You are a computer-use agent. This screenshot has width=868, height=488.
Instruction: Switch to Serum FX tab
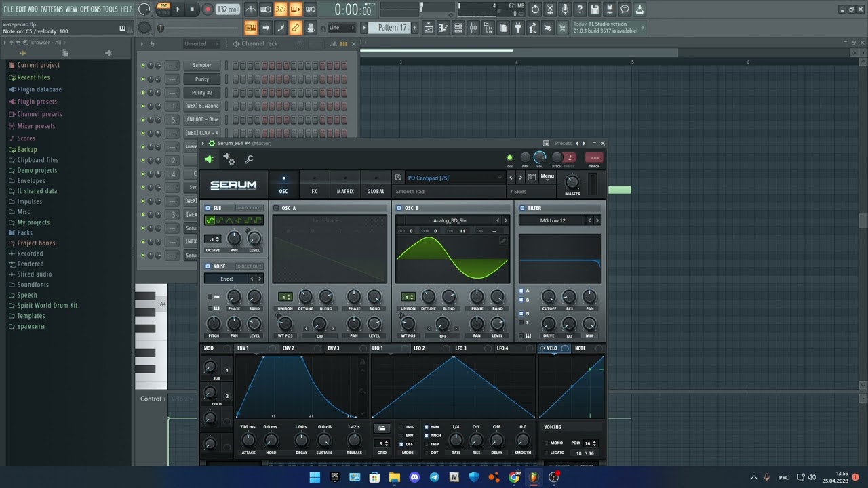(314, 184)
